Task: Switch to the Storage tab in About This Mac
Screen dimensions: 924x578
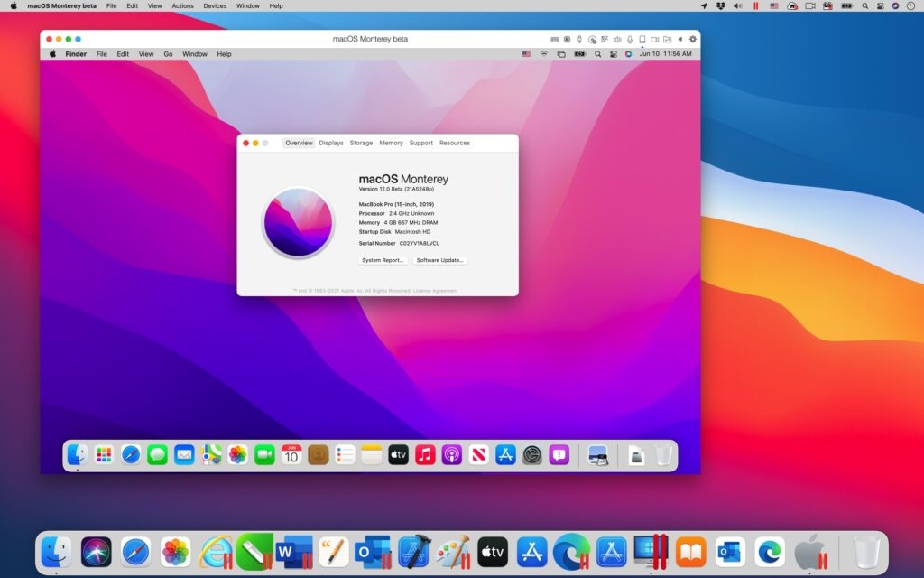Action: click(x=361, y=143)
